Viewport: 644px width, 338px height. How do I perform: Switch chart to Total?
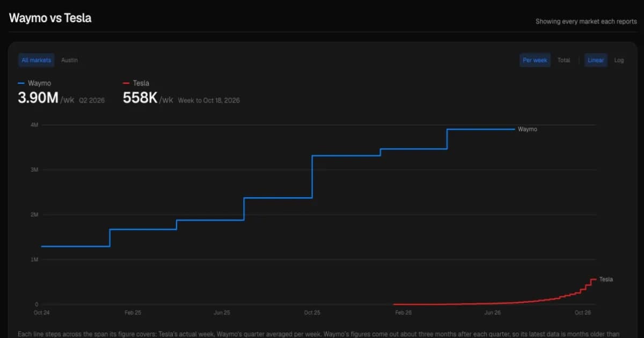(x=563, y=60)
